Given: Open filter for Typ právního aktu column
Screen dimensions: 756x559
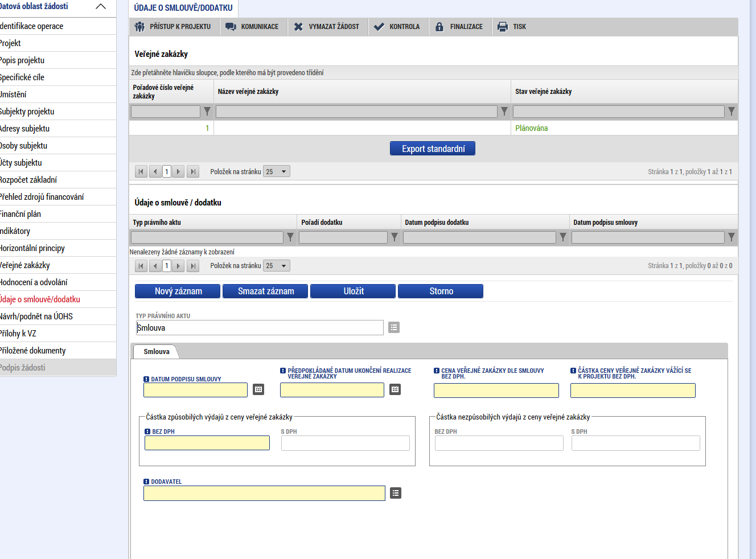Looking at the screenshot, I should tap(290, 237).
